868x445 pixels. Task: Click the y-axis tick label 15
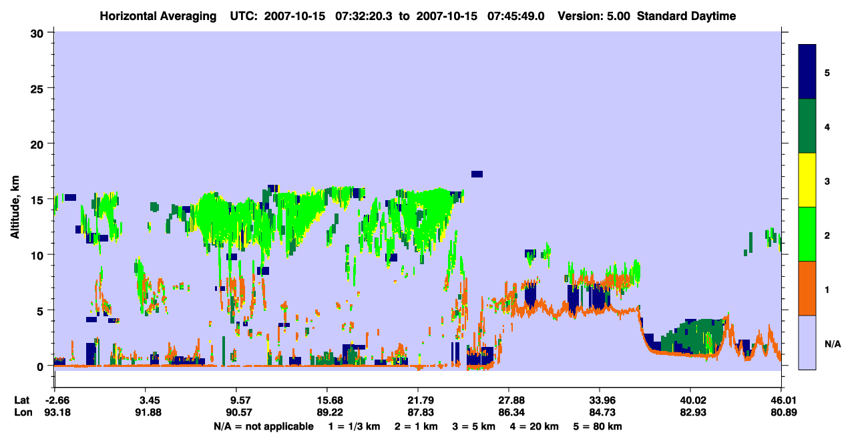(x=39, y=199)
